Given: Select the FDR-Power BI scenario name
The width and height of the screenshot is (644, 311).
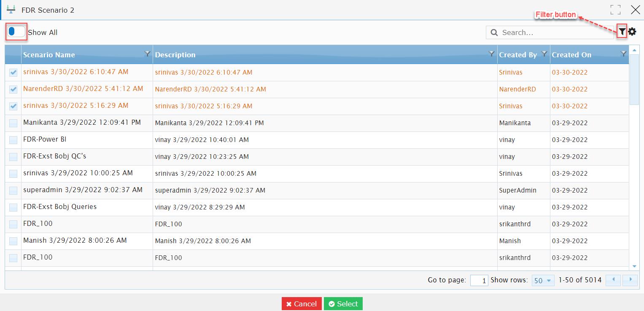Looking at the screenshot, I should tap(45, 139).
